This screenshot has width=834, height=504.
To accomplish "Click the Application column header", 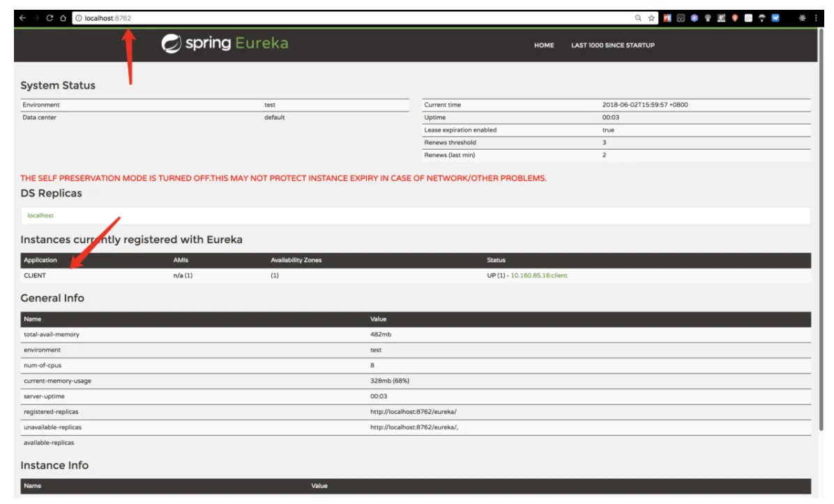I will 40,260.
